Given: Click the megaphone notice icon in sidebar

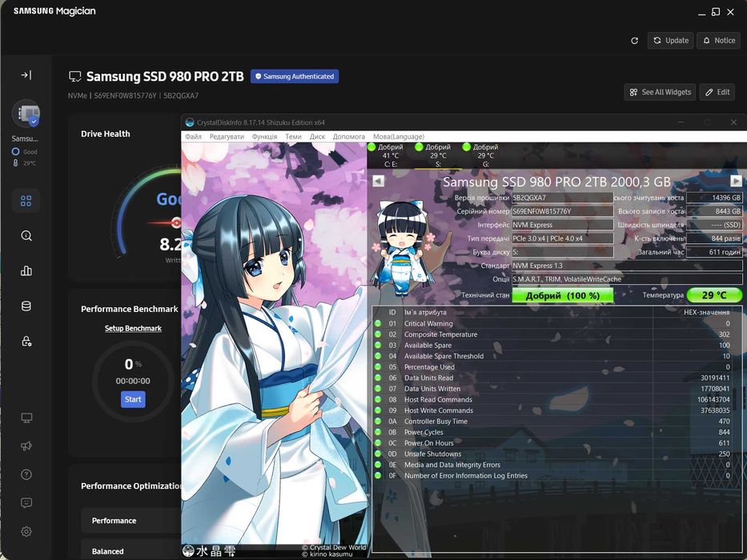Looking at the screenshot, I should click(x=26, y=446).
